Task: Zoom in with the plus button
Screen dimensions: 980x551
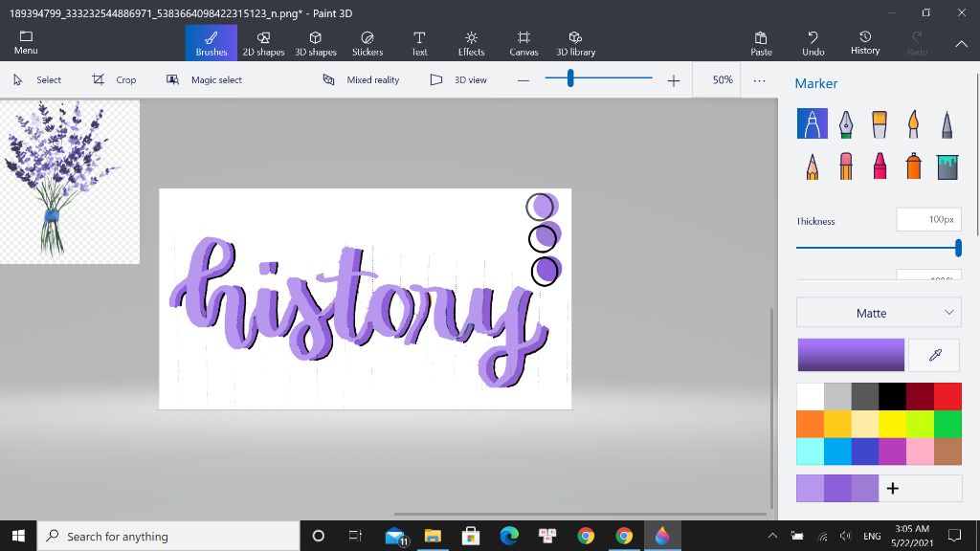Action: [673, 80]
